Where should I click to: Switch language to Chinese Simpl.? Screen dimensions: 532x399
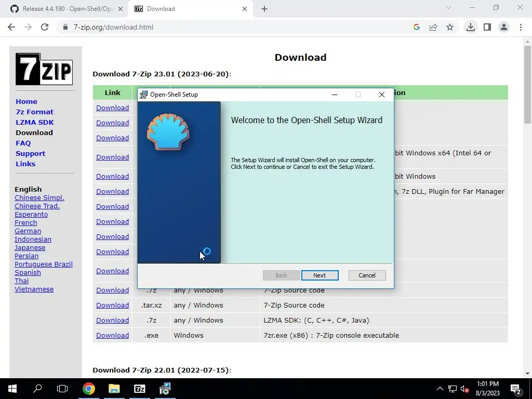(39, 198)
